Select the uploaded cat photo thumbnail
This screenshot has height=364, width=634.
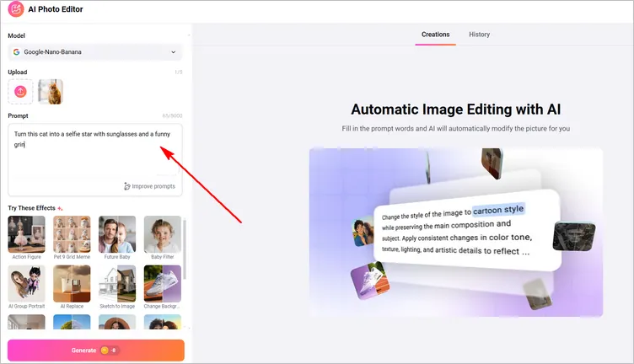coord(51,91)
